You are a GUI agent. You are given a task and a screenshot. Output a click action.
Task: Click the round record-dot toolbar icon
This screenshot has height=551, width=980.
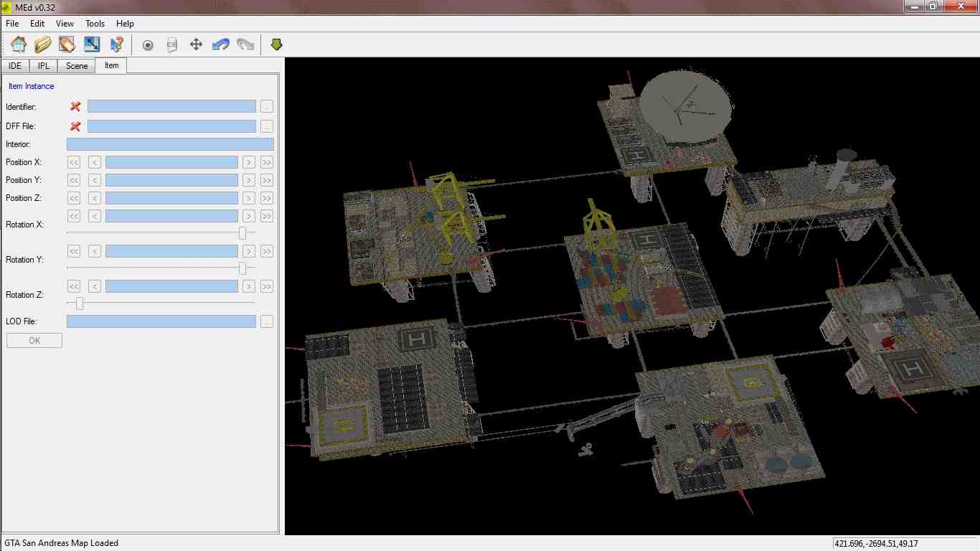pos(148,44)
